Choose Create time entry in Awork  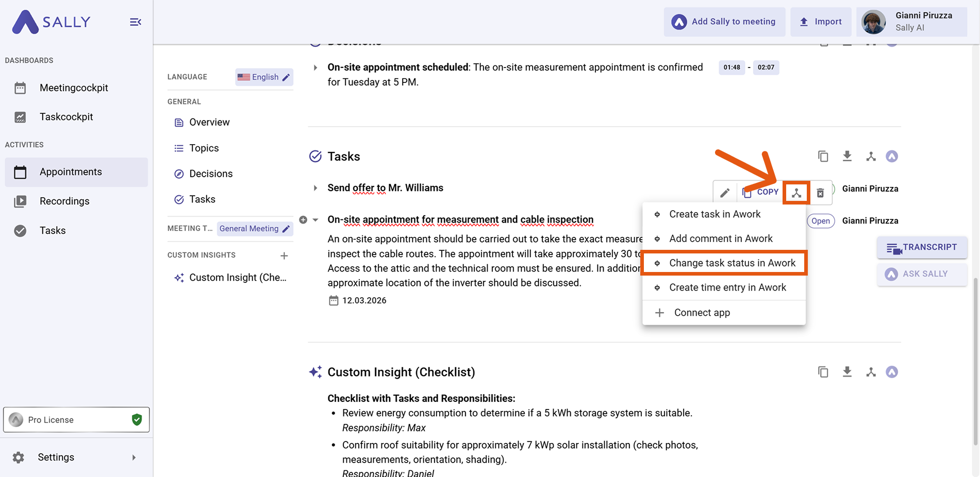tap(727, 287)
